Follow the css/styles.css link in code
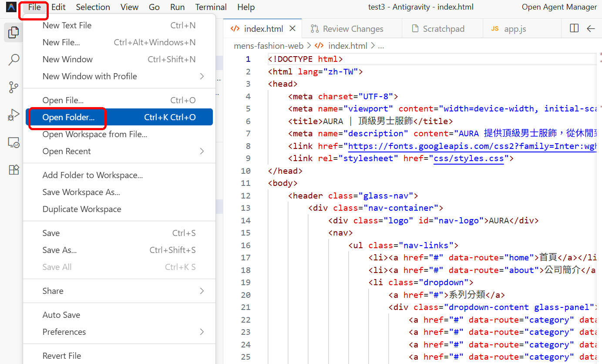The image size is (602, 364). pyautogui.click(x=468, y=158)
